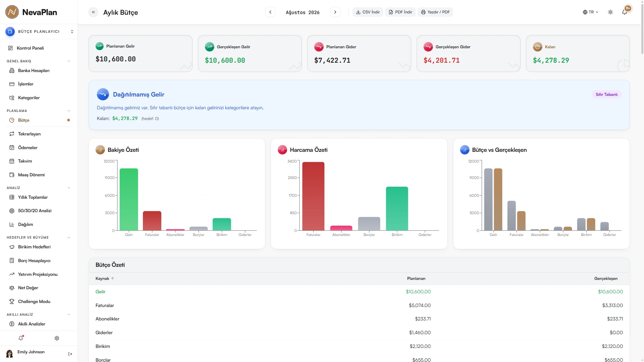Click Yazdır / PDF button
This screenshot has width=644, height=362.
tap(435, 12)
